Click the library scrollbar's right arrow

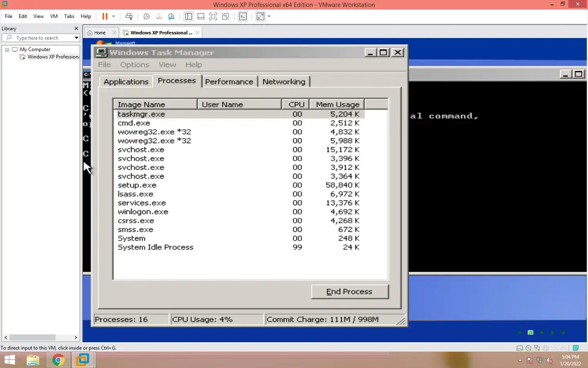[76, 338]
